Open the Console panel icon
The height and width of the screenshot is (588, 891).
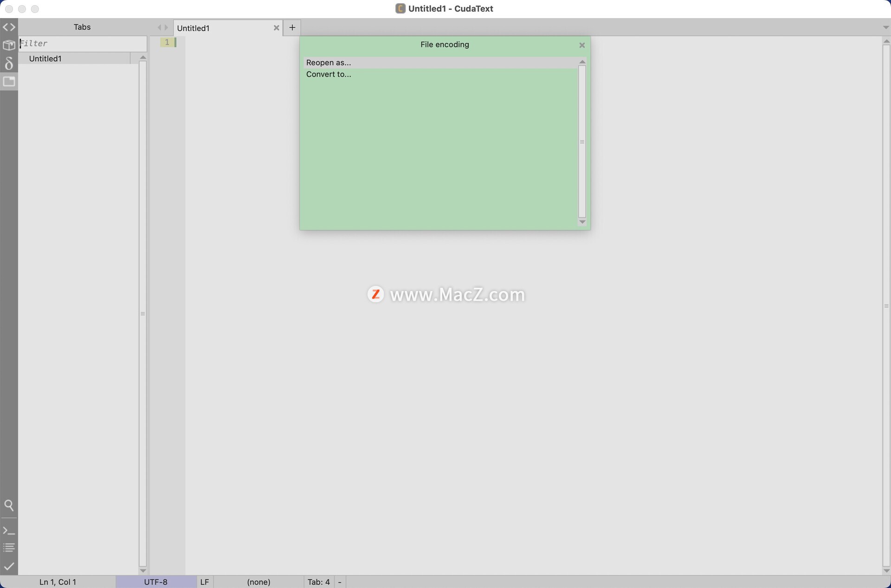point(9,530)
